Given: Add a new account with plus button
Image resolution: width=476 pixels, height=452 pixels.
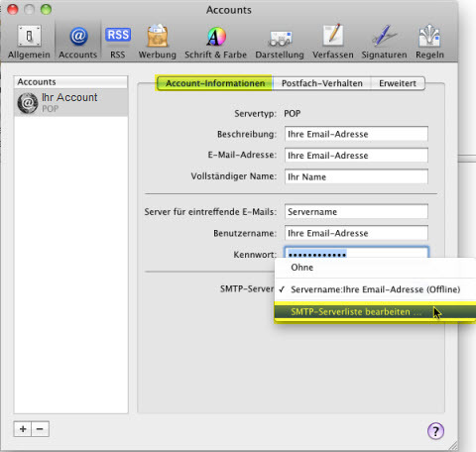Looking at the screenshot, I should pyautogui.click(x=23, y=429).
